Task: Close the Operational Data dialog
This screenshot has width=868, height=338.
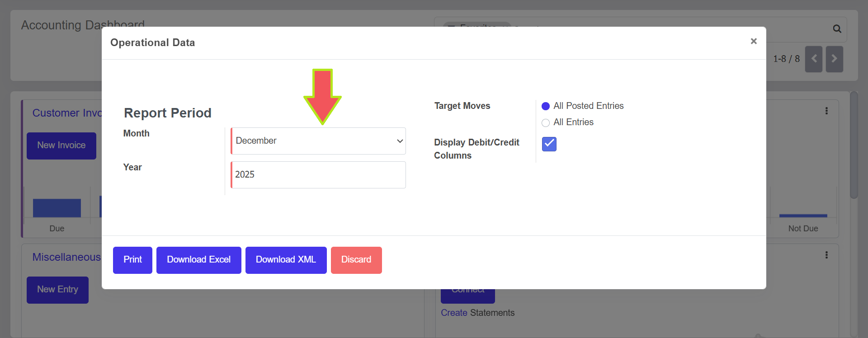Action: pyautogui.click(x=753, y=41)
